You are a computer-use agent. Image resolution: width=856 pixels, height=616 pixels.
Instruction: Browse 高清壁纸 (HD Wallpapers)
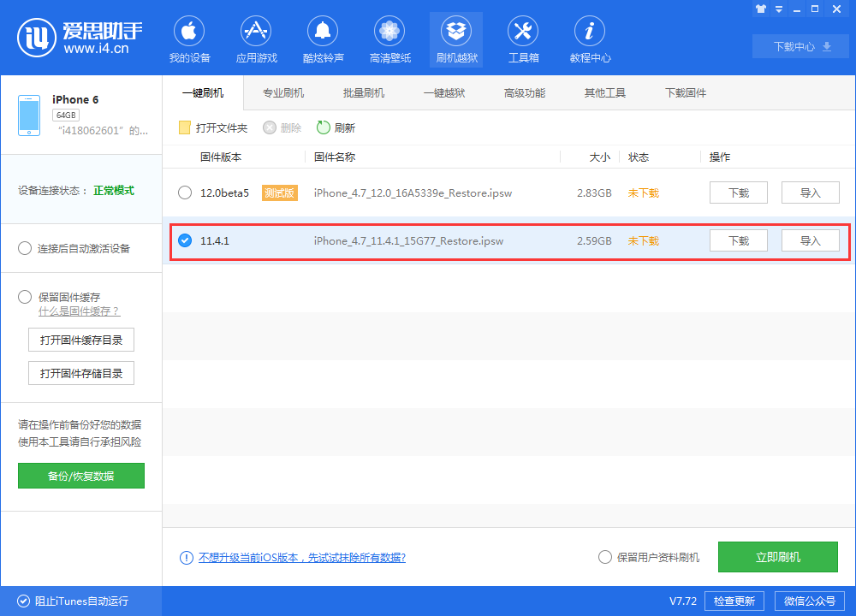389,38
